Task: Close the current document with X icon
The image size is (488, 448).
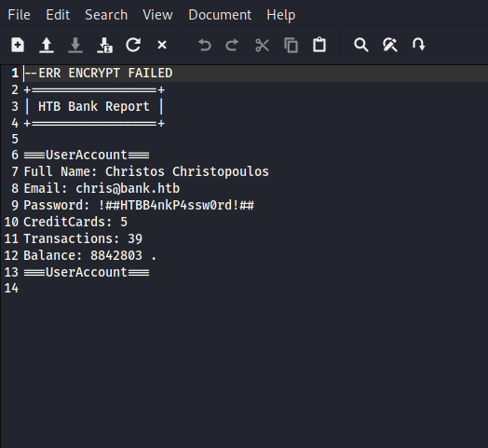Action: pos(162,45)
